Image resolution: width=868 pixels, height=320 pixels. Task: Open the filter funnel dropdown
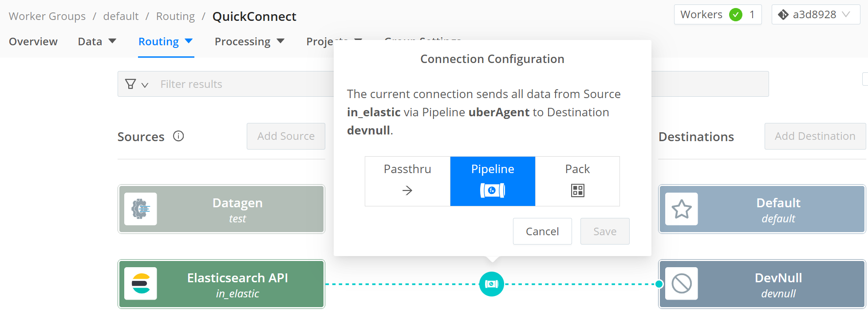(x=136, y=84)
